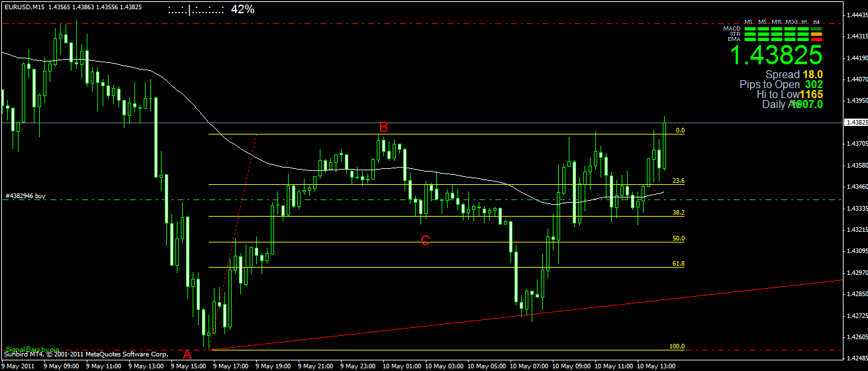Click the red H4 EMA signal bar
The height and width of the screenshot is (371, 868).
[816, 39]
